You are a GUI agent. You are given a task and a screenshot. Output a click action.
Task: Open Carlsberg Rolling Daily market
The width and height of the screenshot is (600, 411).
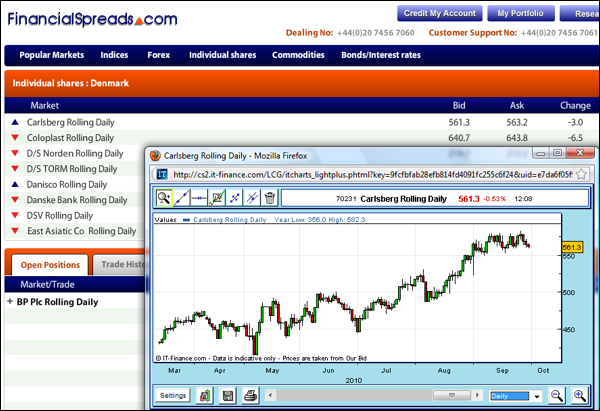tap(70, 122)
